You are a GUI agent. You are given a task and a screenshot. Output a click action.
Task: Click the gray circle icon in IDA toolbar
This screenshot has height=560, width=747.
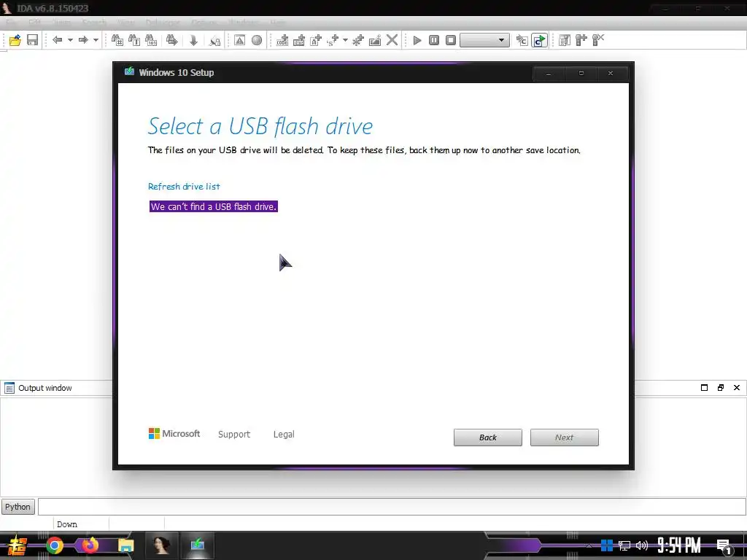coord(257,40)
